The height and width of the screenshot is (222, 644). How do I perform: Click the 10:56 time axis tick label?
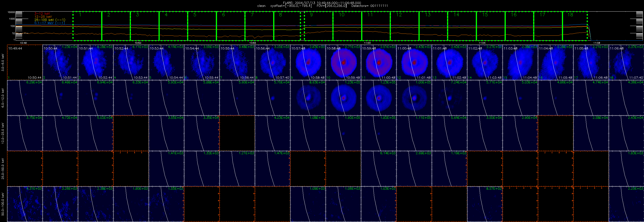253,43
